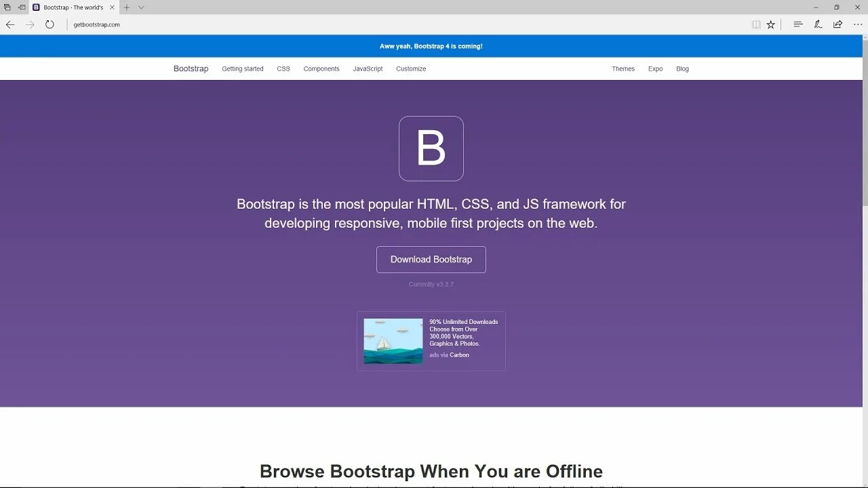
Task: Show tab previews chevron
Action: [x=141, y=7]
